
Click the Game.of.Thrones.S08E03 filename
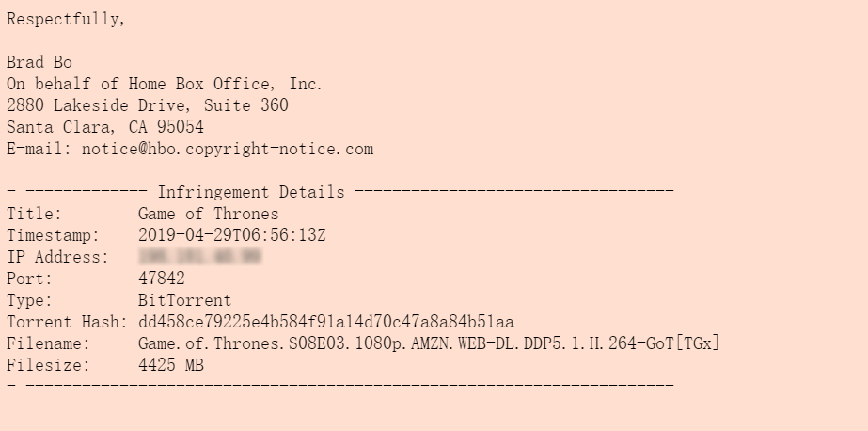pos(428,343)
